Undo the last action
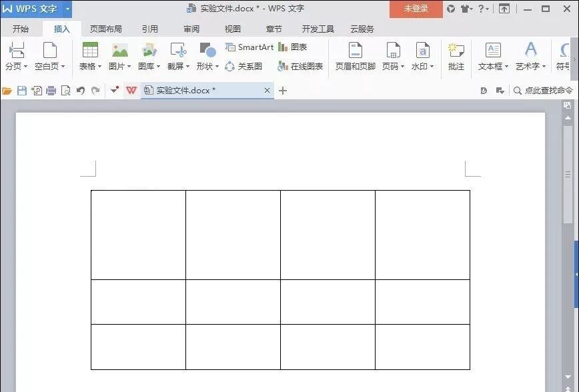 (81, 91)
